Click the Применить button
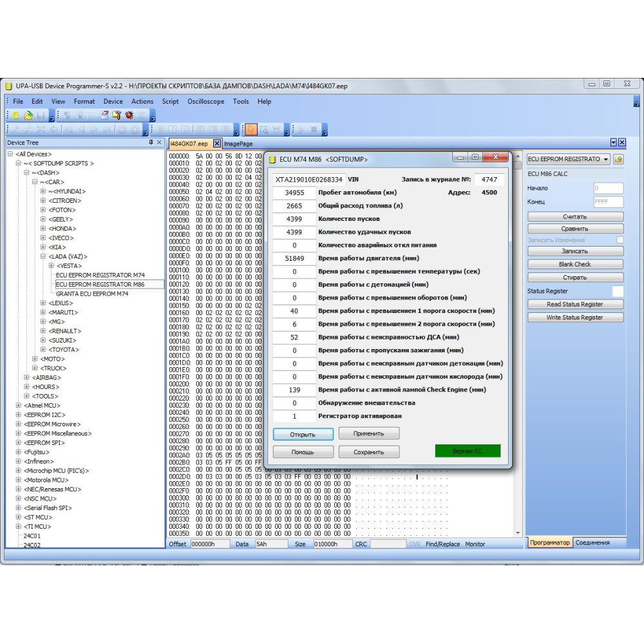Image resolution: width=644 pixels, height=644 pixels. point(369,433)
